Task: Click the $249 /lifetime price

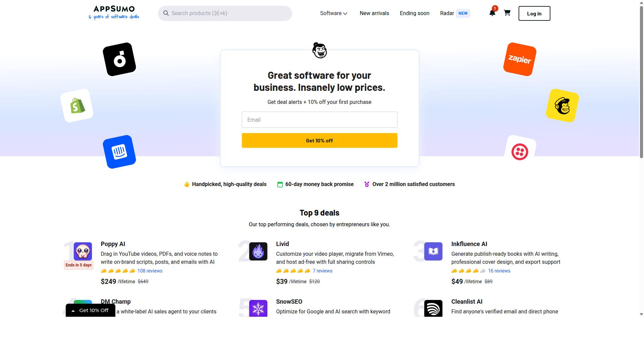Action: (118, 282)
